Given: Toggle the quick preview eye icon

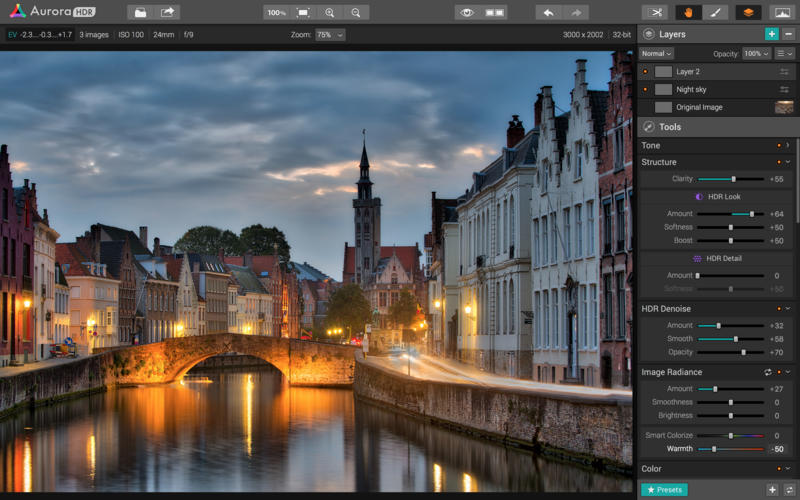Looking at the screenshot, I should tap(467, 12).
